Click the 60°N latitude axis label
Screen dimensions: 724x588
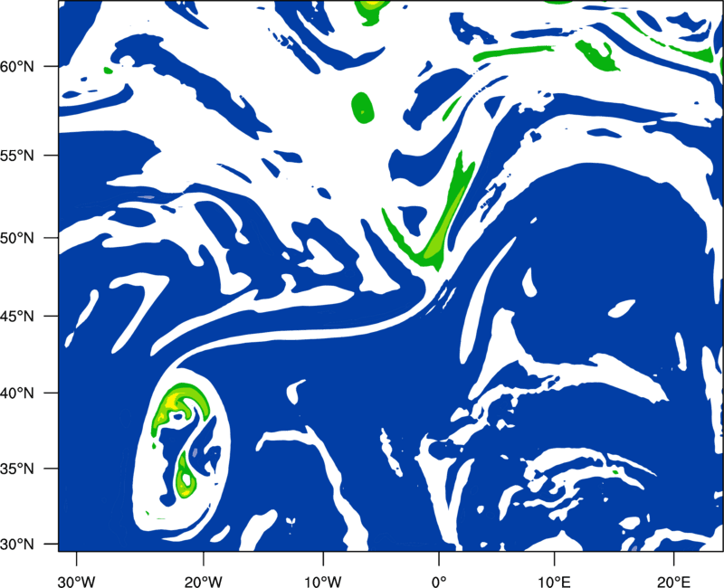click(x=17, y=67)
